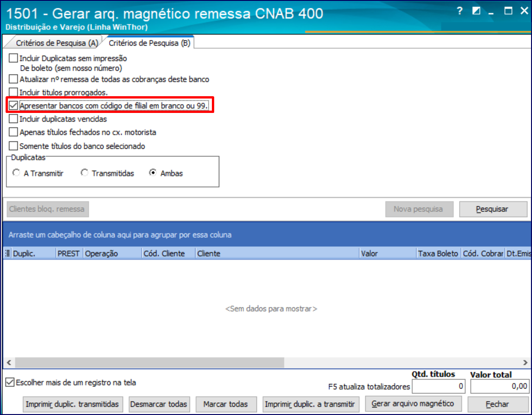Click Imprimir duplic. transmitidas button
Screen dimensions: 532x415
[x=72, y=404]
